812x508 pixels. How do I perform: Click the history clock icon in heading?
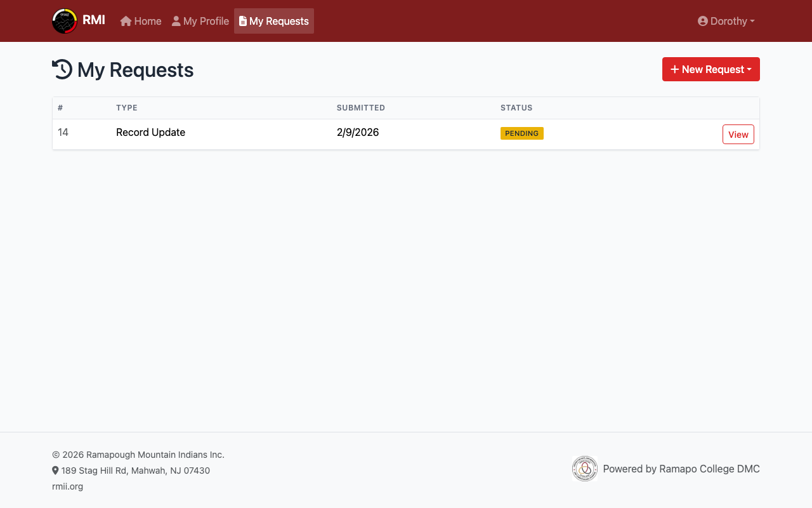click(62, 69)
